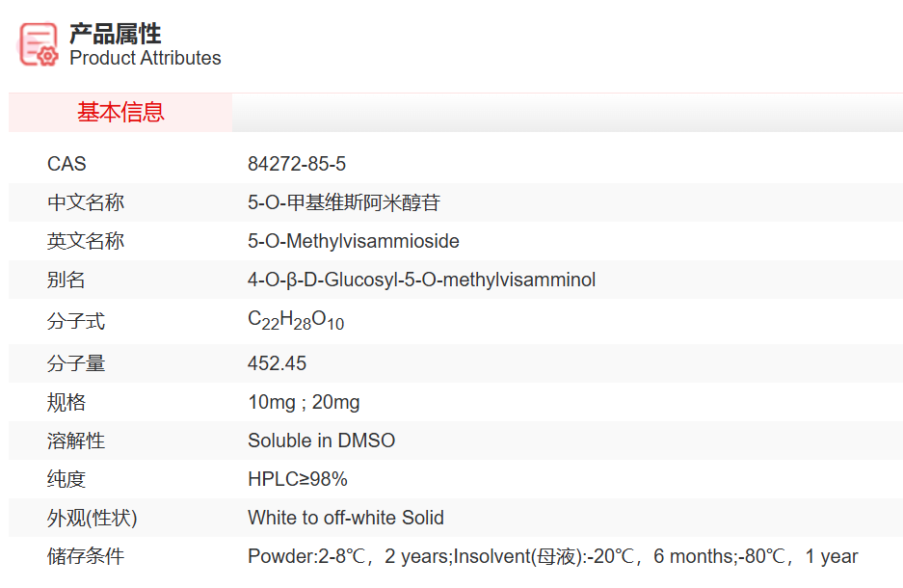Click purity value HPLC≥98%

[x=297, y=479]
